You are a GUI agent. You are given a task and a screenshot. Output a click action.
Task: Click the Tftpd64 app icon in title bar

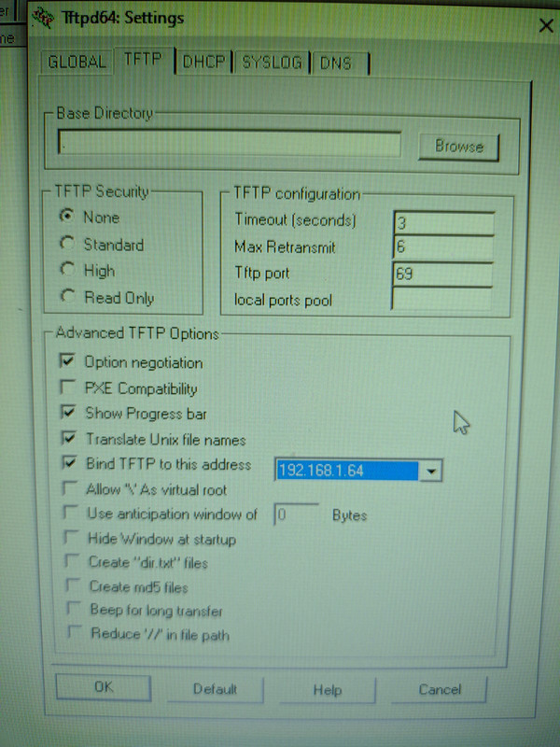[x=43, y=17]
